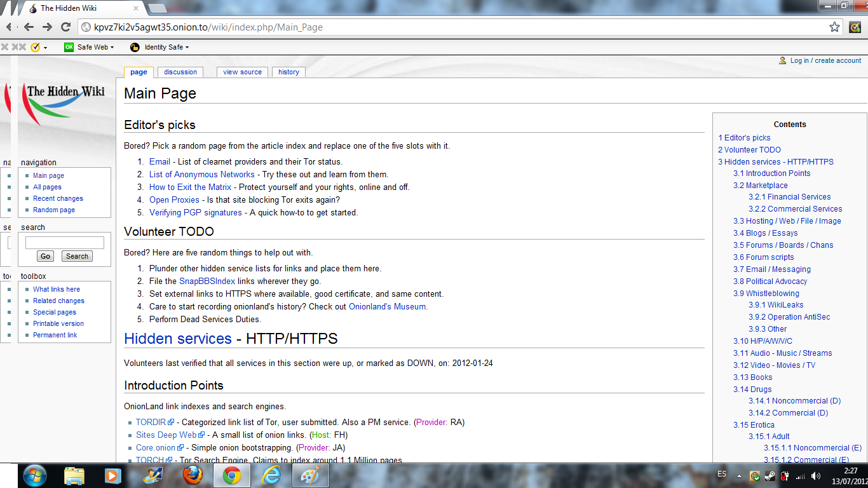Open the view source tab
Viewport: 868px width, 488px height.
(x=242, y=72)
